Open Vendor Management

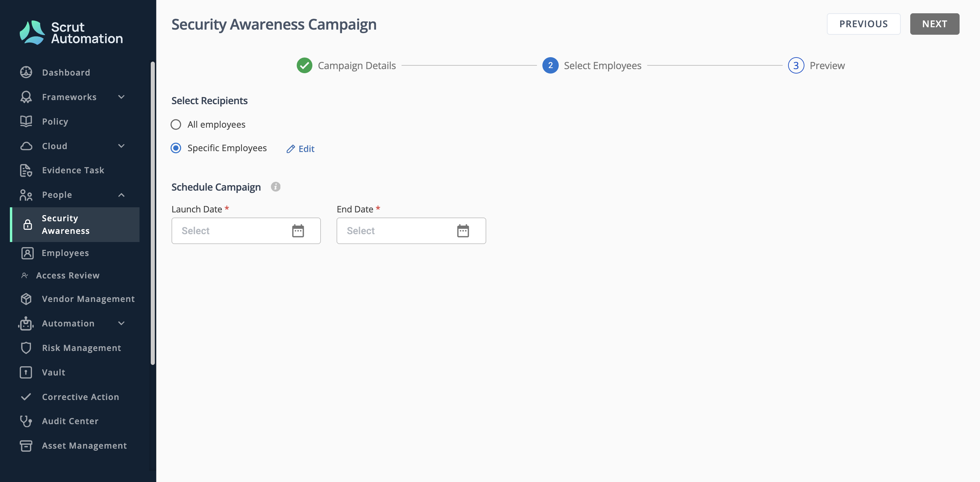[88, 299]
